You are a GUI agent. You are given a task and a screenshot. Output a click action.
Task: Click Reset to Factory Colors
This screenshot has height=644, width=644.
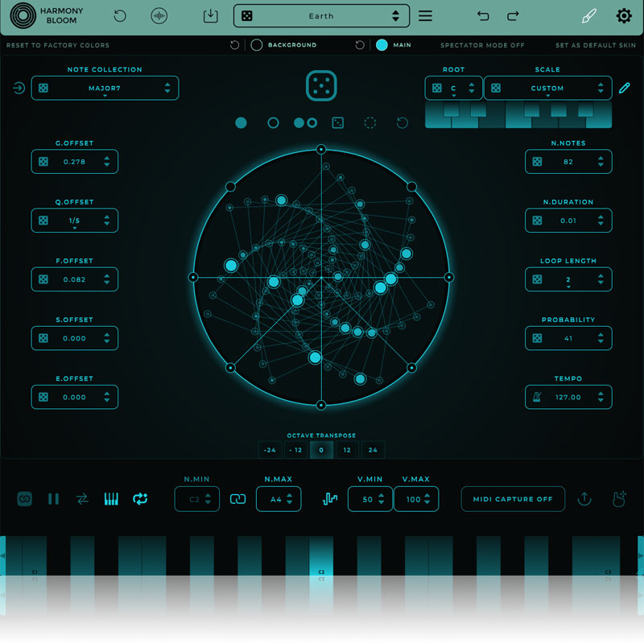[58, 45]
